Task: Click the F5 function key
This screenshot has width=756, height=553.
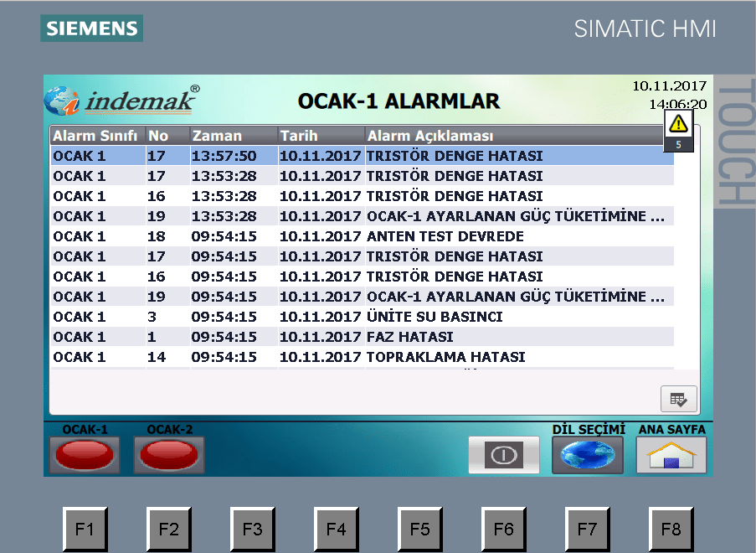Action: [x=420, y=530]
